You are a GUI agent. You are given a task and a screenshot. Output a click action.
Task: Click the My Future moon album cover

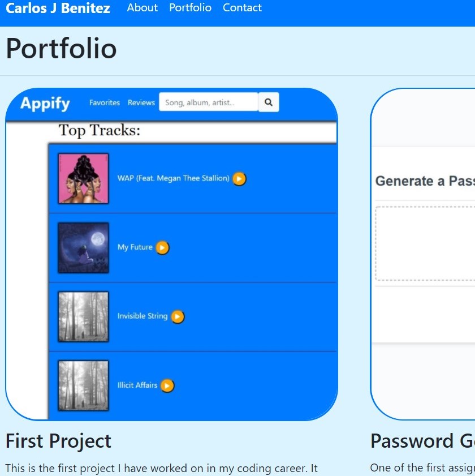84,248
